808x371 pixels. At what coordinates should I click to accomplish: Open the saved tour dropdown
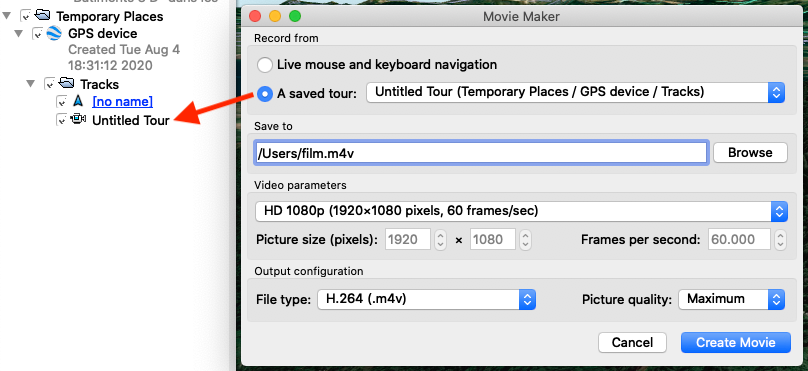[575, 93]
